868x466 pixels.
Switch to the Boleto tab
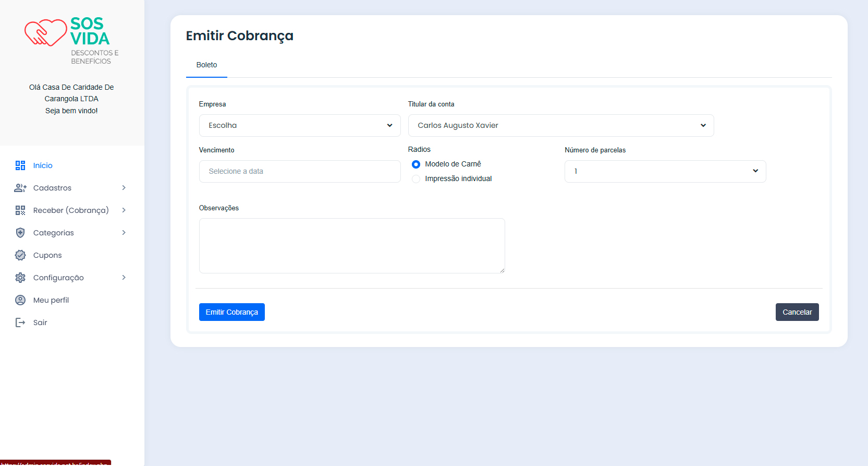[206, 65]
